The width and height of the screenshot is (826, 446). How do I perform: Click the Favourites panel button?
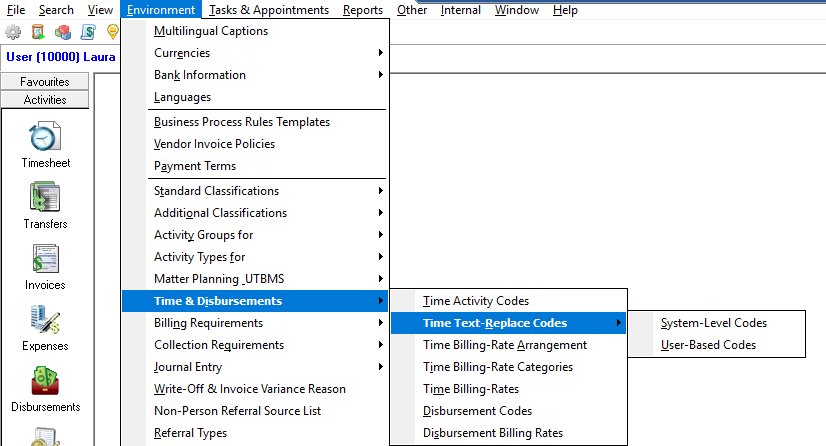45,82
